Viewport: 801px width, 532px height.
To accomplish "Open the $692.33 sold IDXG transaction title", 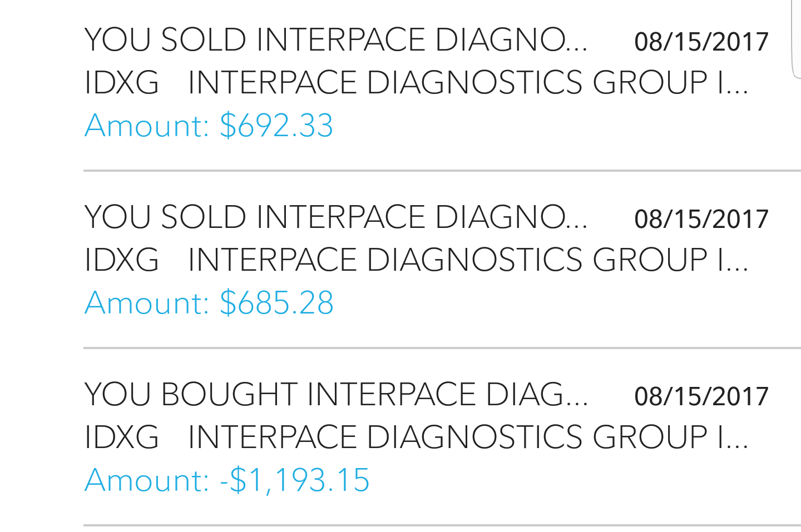I will [x=335, y=40].
